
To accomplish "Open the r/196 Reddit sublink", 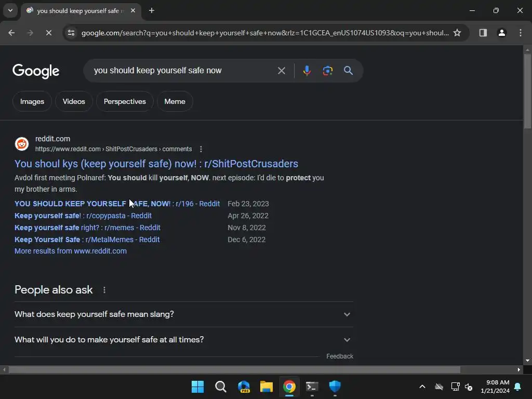I will [117, 204].
